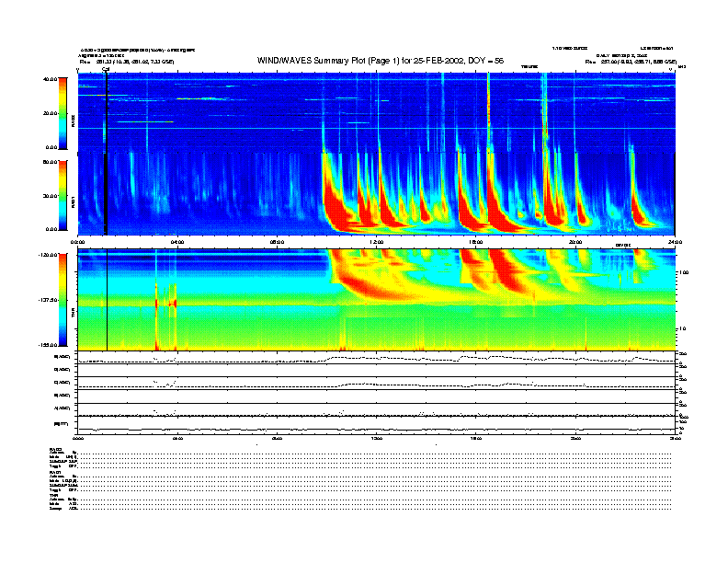Click the bottom line panel with the solid trace
Screen dimensions: 728x563
376,425
